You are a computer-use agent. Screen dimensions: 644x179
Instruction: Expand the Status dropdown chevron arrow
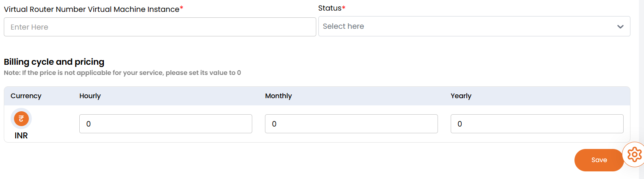pos(620,27)
